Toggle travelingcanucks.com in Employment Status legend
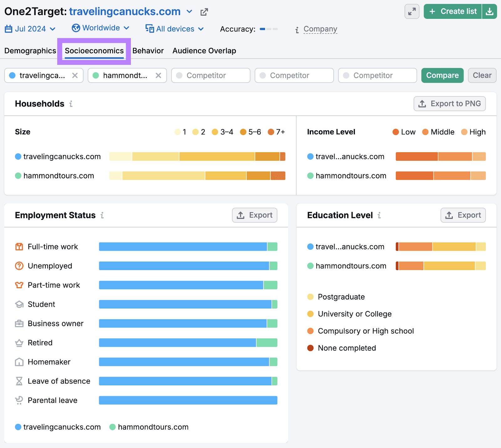Image resolution: width=501 pixels, height=448 pixels. coord(58,427)
